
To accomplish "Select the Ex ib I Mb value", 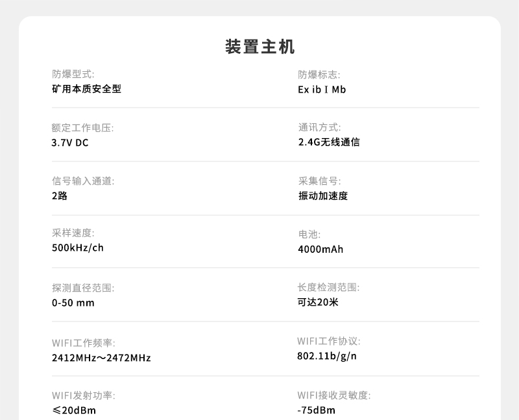I will (x=322, y=89).
